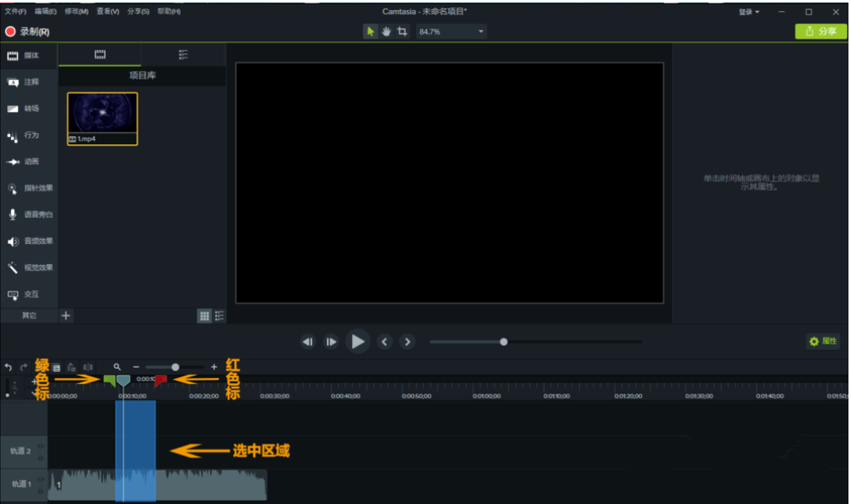Click the green selection start marker
Image resolution: width=851 pixels, height=504 pixels.
coord(110,380)
